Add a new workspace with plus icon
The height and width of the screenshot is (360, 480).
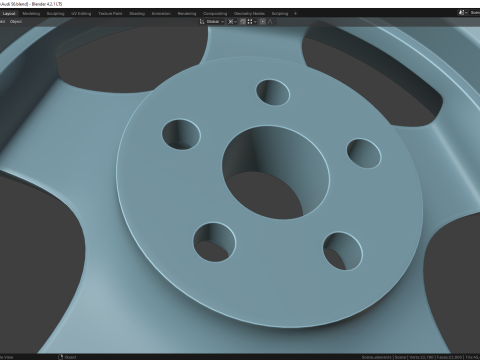[x=295, y=13]
